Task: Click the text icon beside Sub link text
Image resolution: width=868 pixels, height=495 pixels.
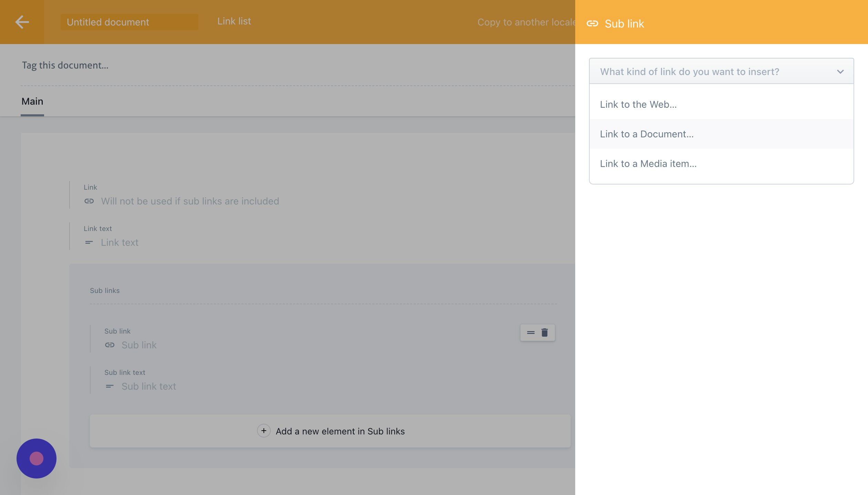Action: (x=110, y=386)
